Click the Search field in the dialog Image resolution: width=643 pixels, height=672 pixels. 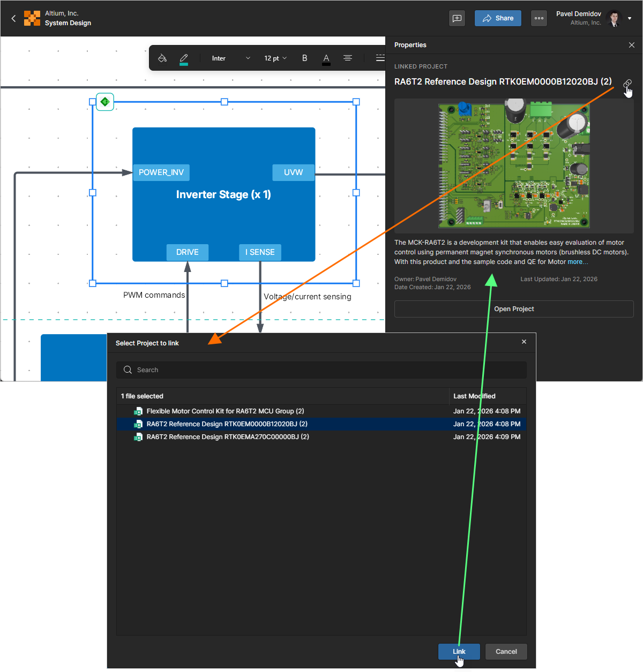[x=322, y=370]
